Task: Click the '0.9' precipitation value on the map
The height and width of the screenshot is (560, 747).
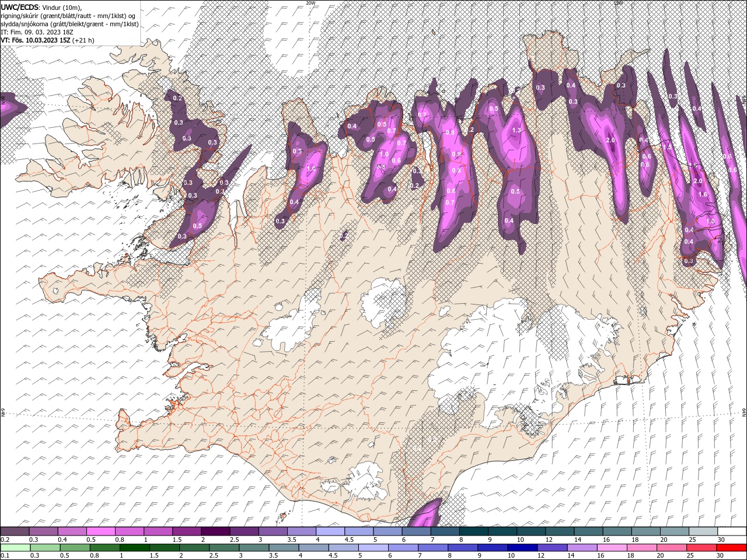Action: (456, 154)
